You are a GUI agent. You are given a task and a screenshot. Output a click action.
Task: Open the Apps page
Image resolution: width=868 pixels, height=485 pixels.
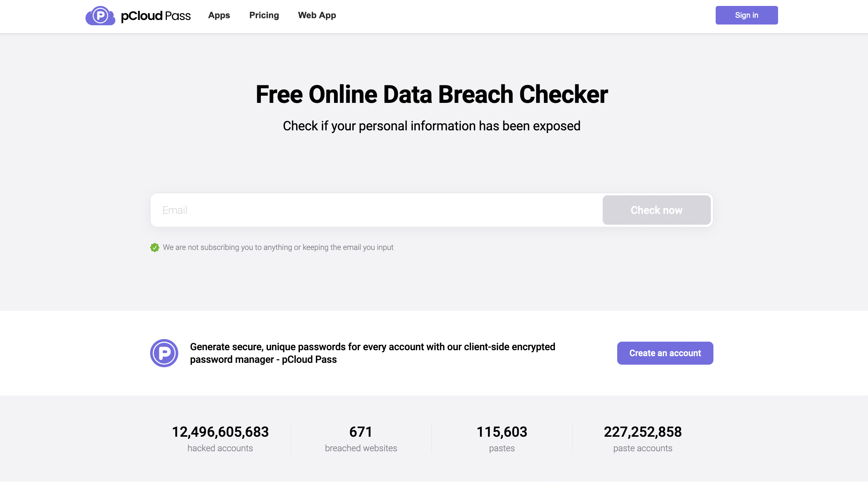218,15
